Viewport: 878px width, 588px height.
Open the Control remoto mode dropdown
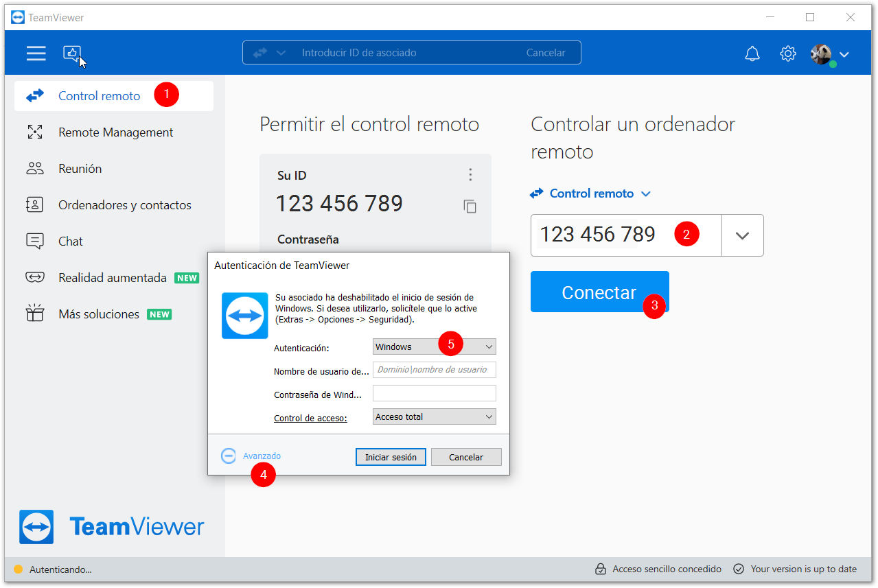point(590,193)
